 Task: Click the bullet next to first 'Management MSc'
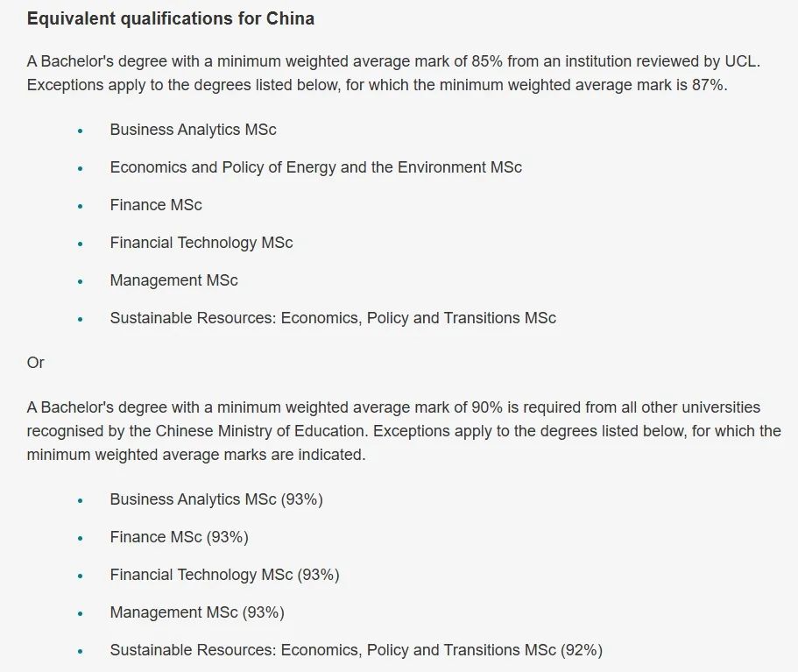pos(80,281)
